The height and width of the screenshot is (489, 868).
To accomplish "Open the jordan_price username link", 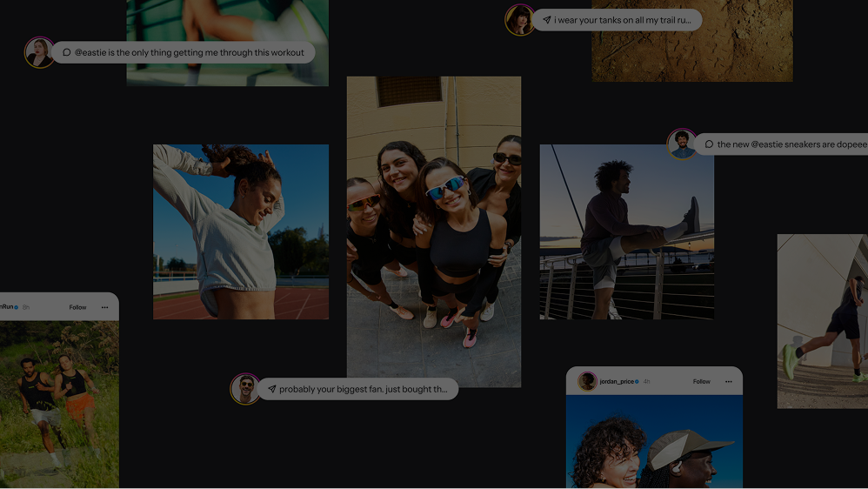I will (x=617, y=382).
